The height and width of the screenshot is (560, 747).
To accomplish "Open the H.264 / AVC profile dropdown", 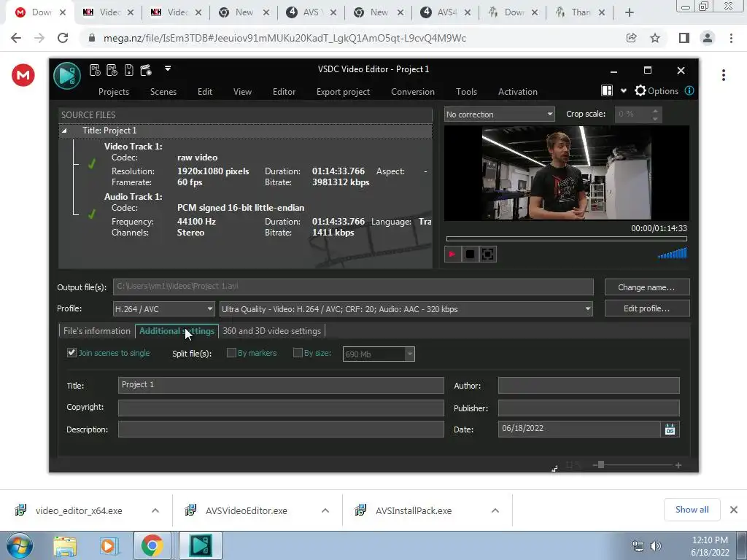I will click(x=163, y=309).
